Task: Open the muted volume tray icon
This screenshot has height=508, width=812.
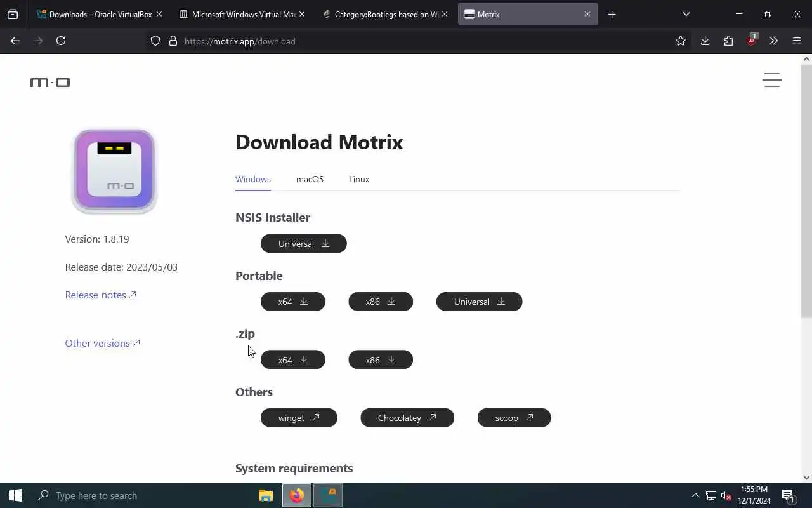Action: point(727,495)
